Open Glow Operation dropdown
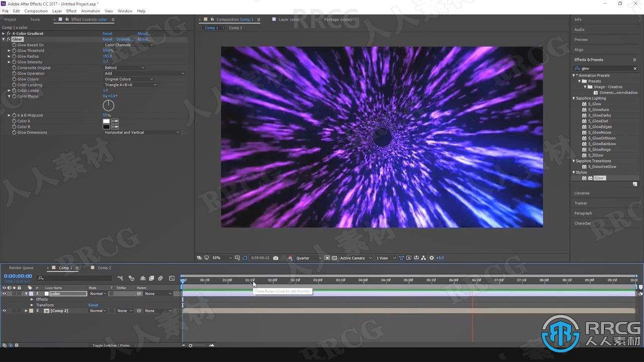 pyautogui.click(x=144, y=73)
